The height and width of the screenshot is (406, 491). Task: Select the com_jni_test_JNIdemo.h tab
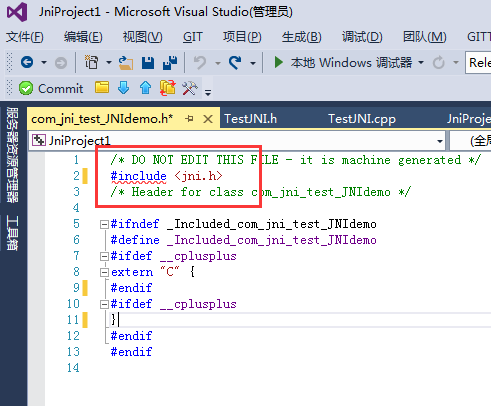(102, 119)
